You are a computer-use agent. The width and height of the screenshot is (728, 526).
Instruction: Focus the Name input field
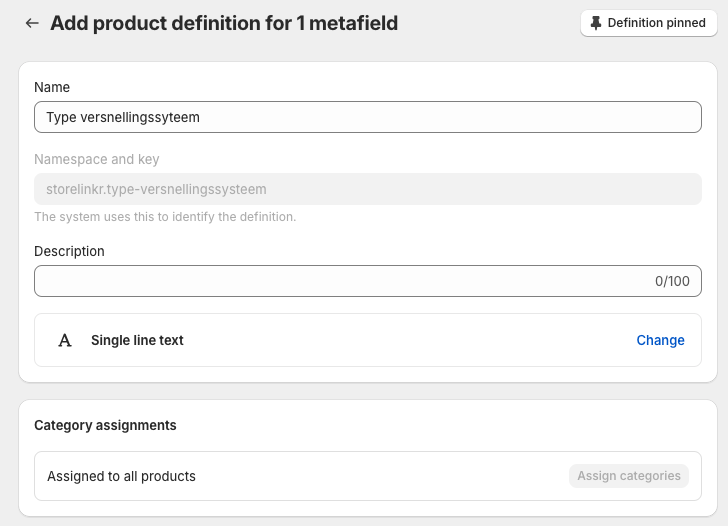tap(367, 117)
